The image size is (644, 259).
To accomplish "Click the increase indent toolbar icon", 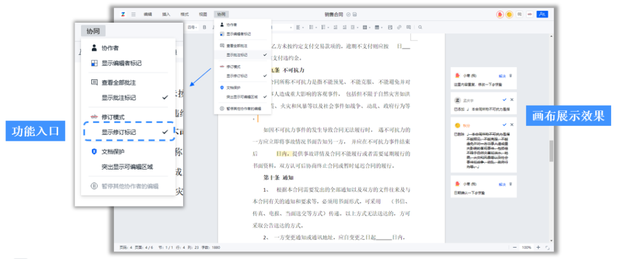I will coord(345,27).
